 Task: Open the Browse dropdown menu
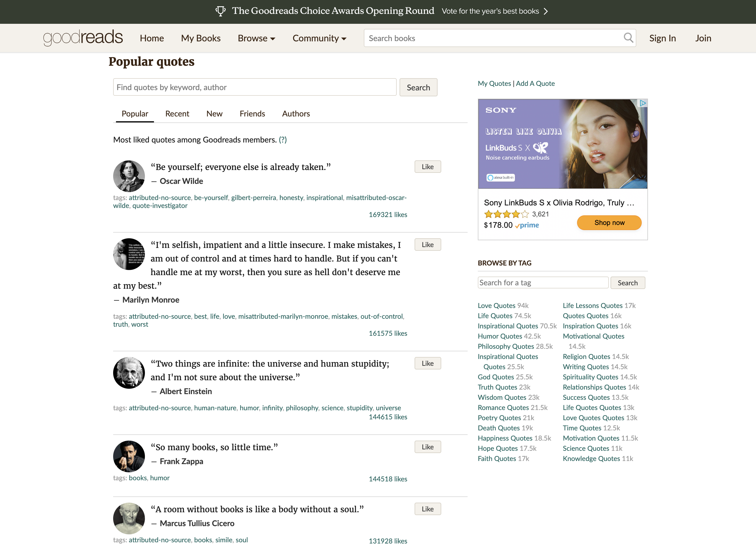(256, 38)
